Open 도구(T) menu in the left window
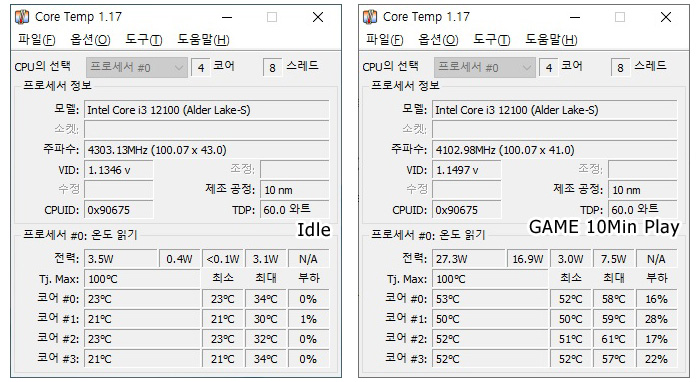This screenshot has width=700, height=382. 143,40
